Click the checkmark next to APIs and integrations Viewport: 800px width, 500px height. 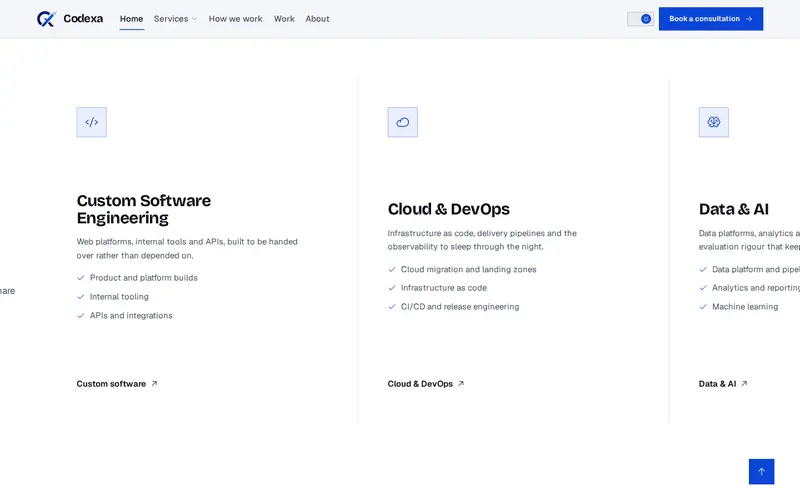pyautogui.click(x=81, y=316)
